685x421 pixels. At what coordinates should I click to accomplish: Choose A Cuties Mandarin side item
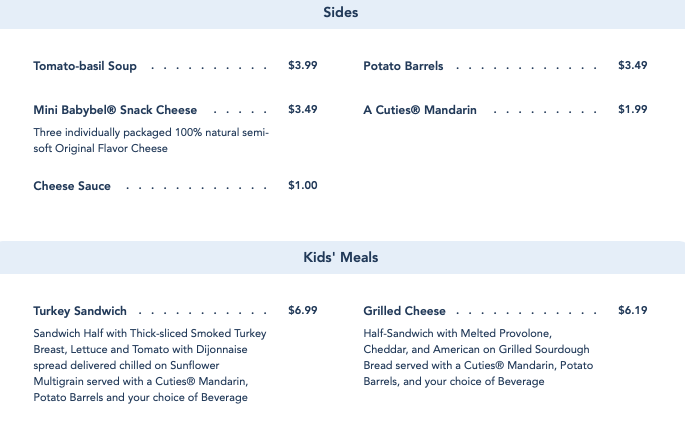coord(420,110)
